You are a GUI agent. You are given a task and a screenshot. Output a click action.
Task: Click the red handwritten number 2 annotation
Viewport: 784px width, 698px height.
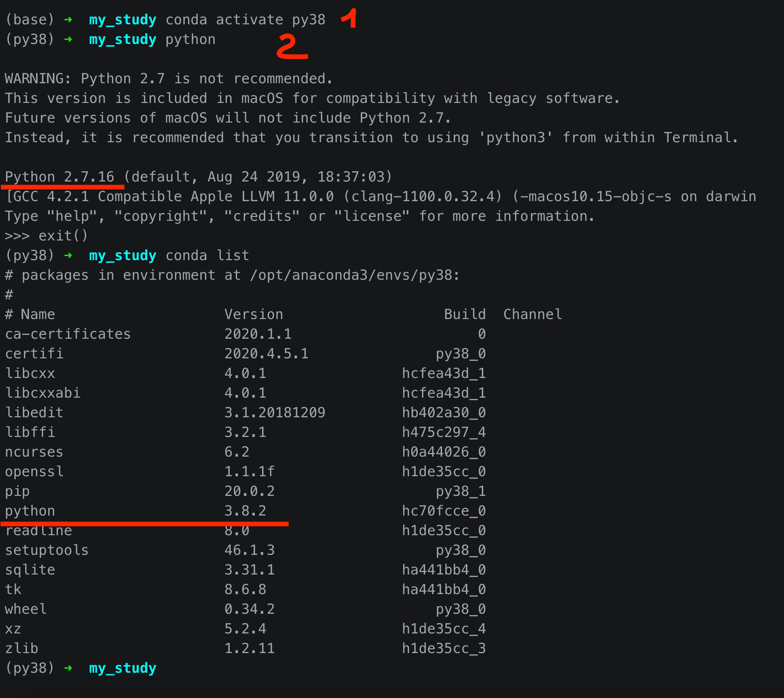[x=292, y=47]
